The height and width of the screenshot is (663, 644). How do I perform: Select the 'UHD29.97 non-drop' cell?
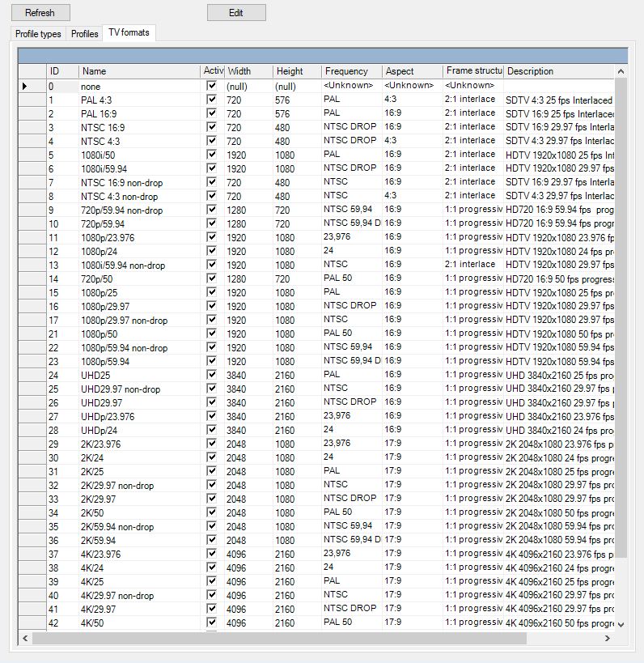point(139,389)
